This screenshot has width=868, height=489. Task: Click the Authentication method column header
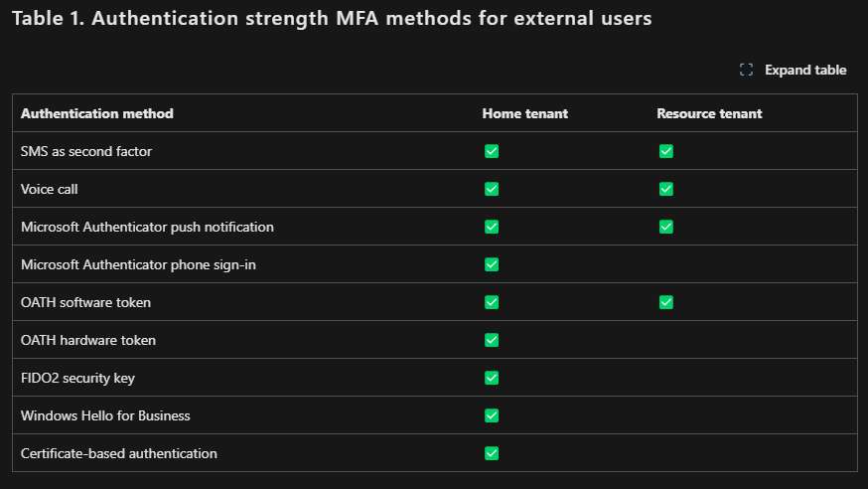click(x=97, y=113)
